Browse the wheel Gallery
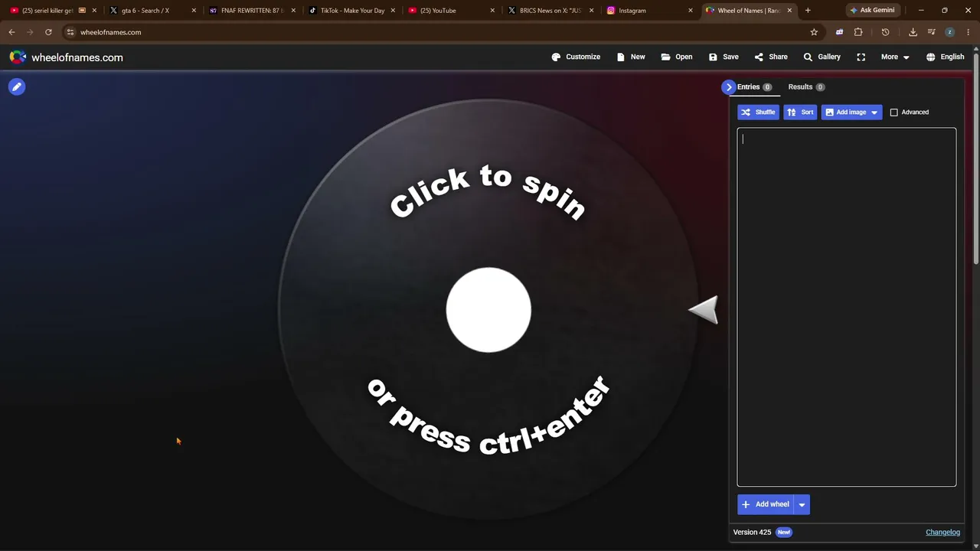Screen dimensions: 980x551 point(822,57)
